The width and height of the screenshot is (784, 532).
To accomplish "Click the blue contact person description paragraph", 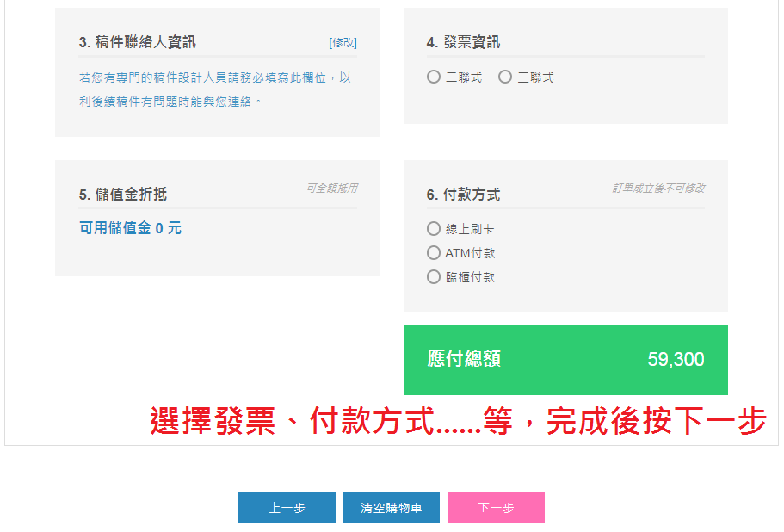I will pos(215,90).
